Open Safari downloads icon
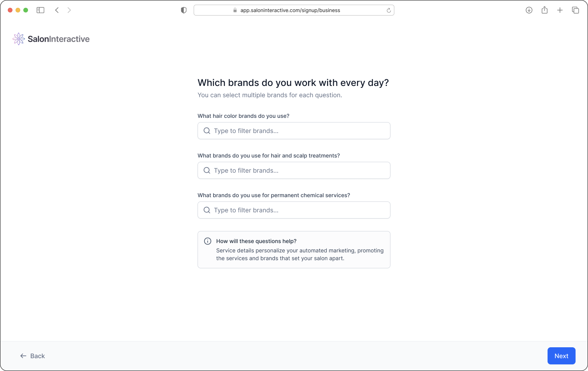 tap(529, 10)
